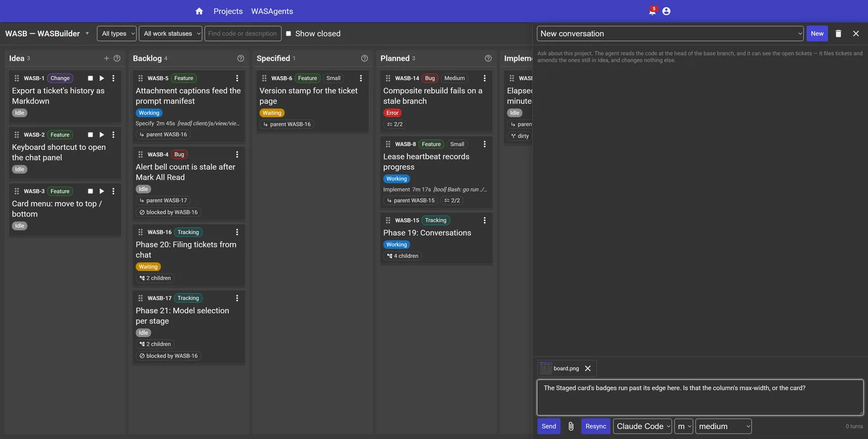The height and width of the screenshot is (439, 868).
Task: Open the WASB-6 card menu
Action: pos(361,78)
